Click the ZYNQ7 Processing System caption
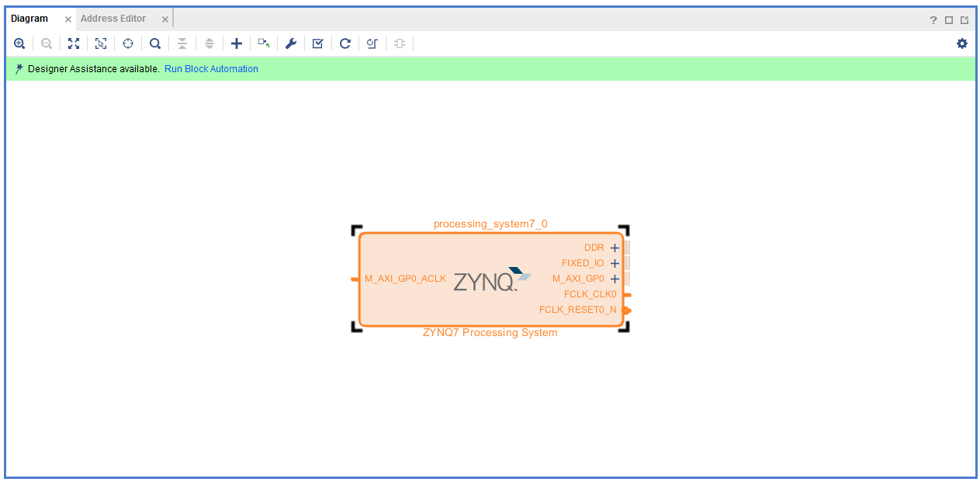This screenshot has height=482, width=980. point(490,333)
